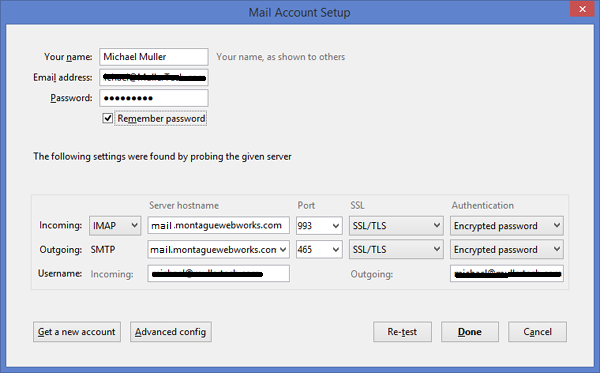Click the Your name input field
Image resolution: width=600 pixels, height=373 pixels.
pyautogui.click(x=154, y=57)
